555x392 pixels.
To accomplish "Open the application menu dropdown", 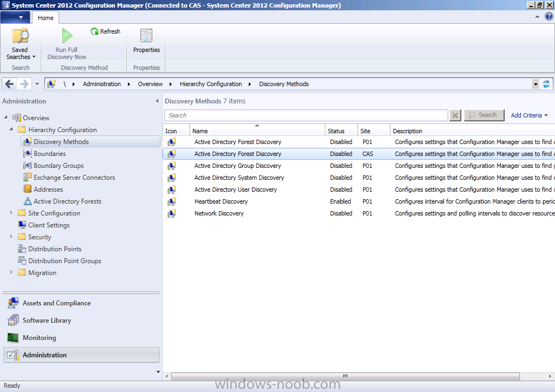I will [15, 17].
